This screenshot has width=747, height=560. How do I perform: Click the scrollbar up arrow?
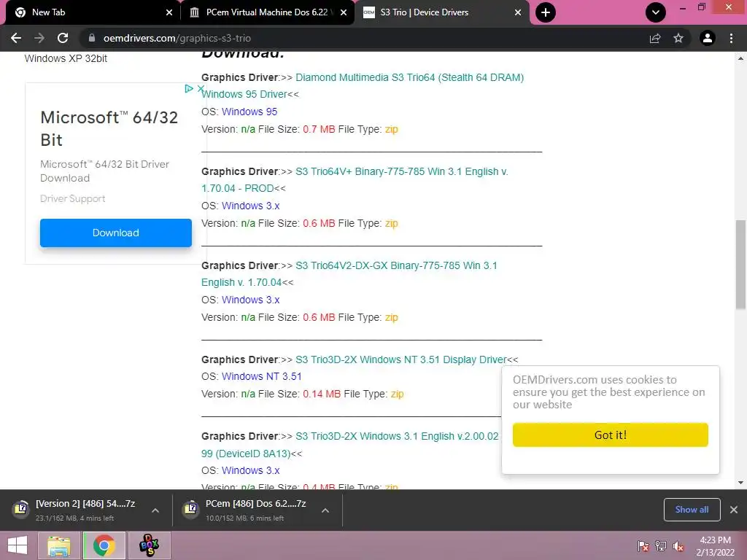(740, 58)
